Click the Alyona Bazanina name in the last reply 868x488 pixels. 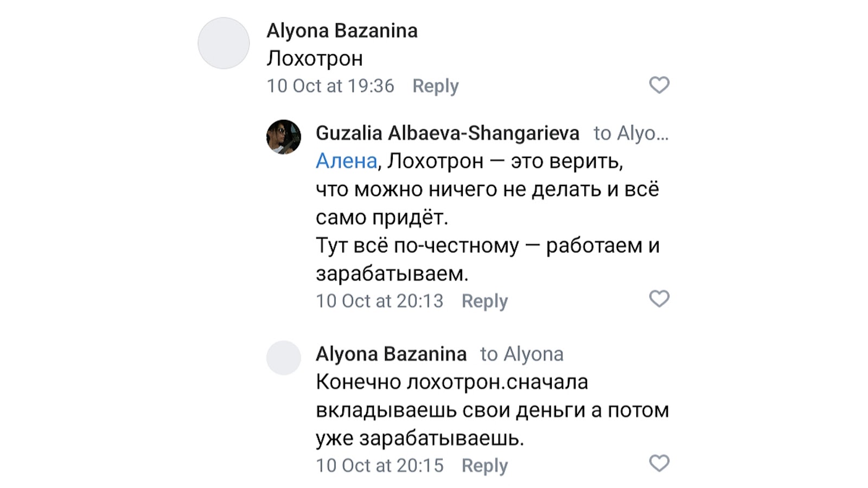tap(391, 354)
